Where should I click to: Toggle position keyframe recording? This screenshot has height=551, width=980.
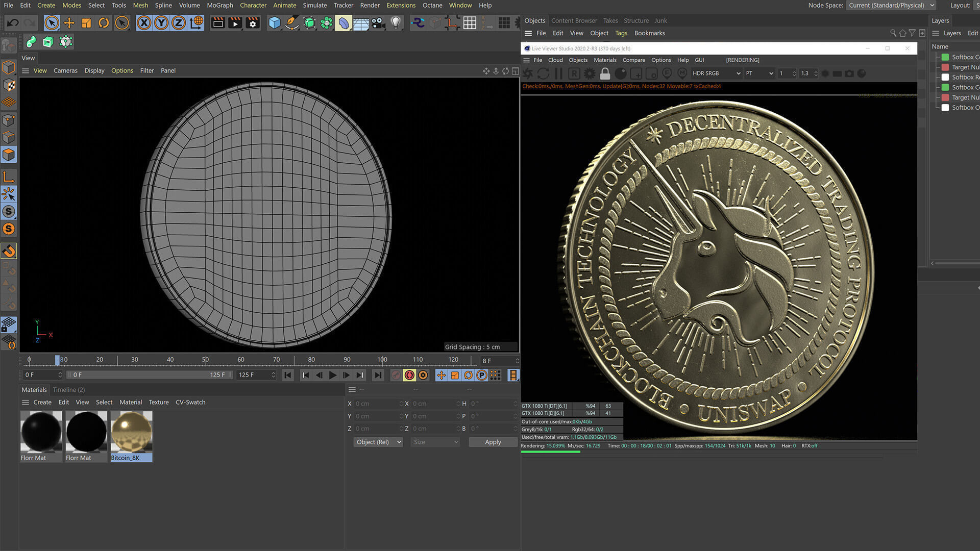(x=442, y=375)
